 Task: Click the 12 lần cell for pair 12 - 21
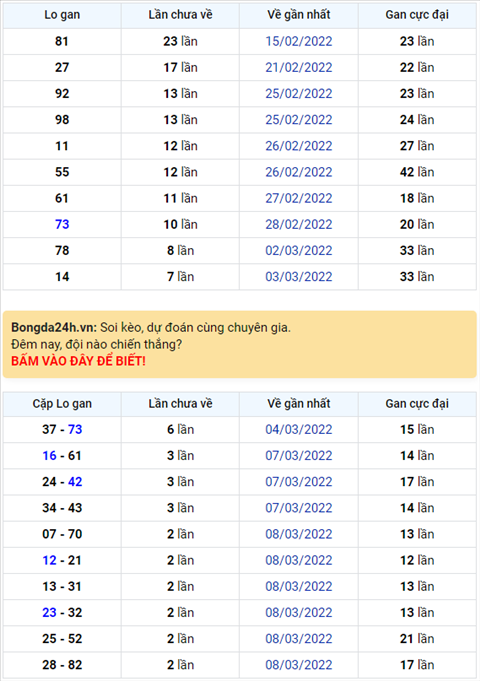tap(417, 560)
